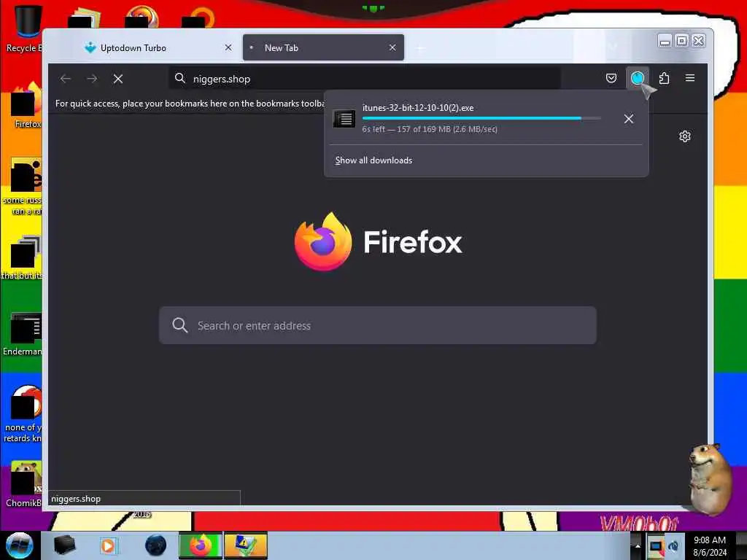Click 'Show all downloads'
747x560 pixels.
tap(373, 160)
